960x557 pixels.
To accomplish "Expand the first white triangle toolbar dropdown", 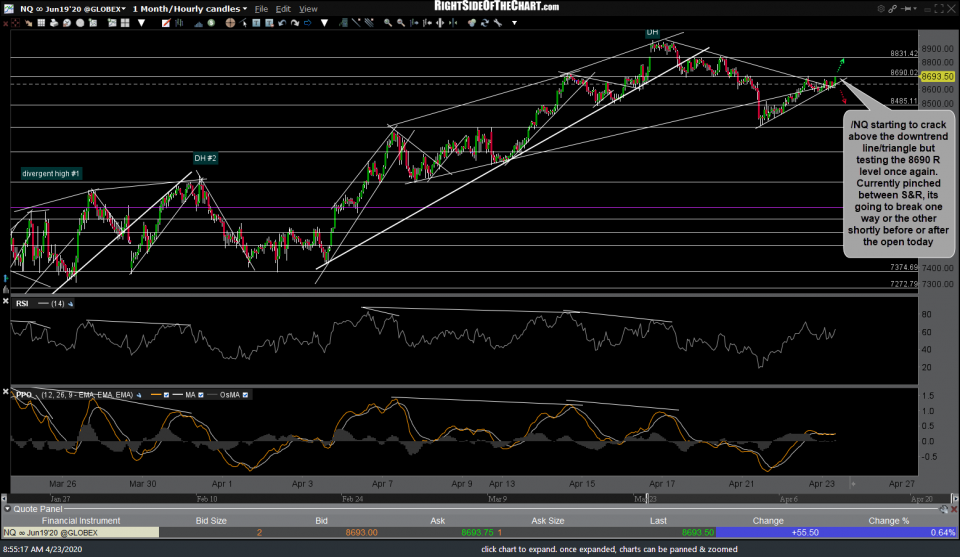I will [141, 23].
